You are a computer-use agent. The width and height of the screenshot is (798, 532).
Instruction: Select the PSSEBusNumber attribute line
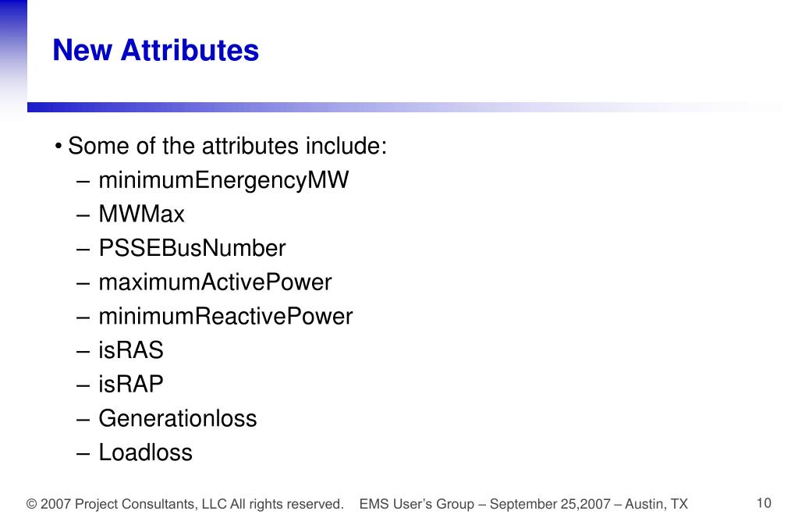(x=192, y=248)
